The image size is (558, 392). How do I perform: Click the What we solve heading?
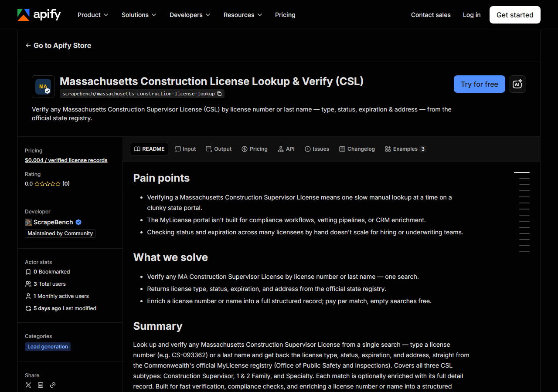170,257
